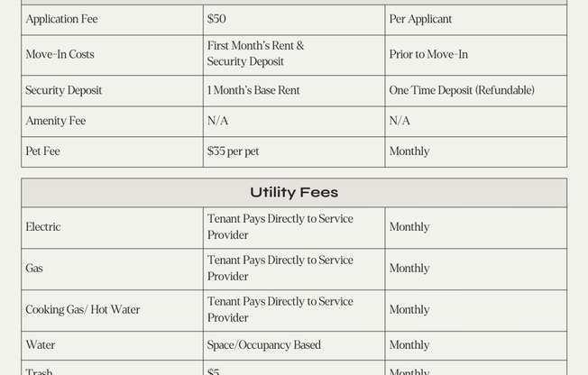Click the Utility Fees section header
This screenshot has height=375, width=588.
[294, 193]
